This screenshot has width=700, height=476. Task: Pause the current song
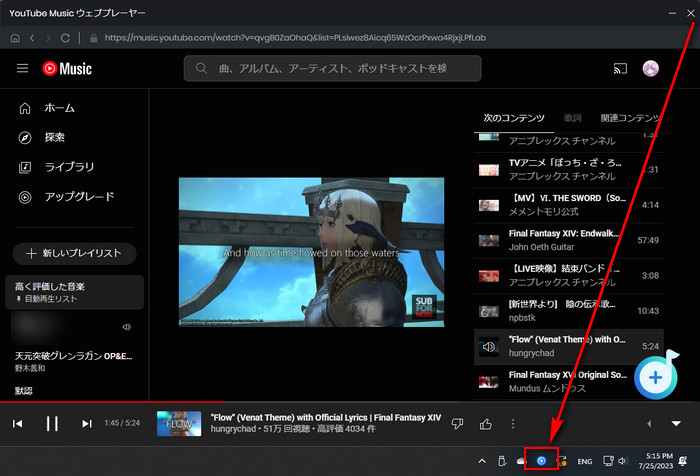[x=52, y=424]
